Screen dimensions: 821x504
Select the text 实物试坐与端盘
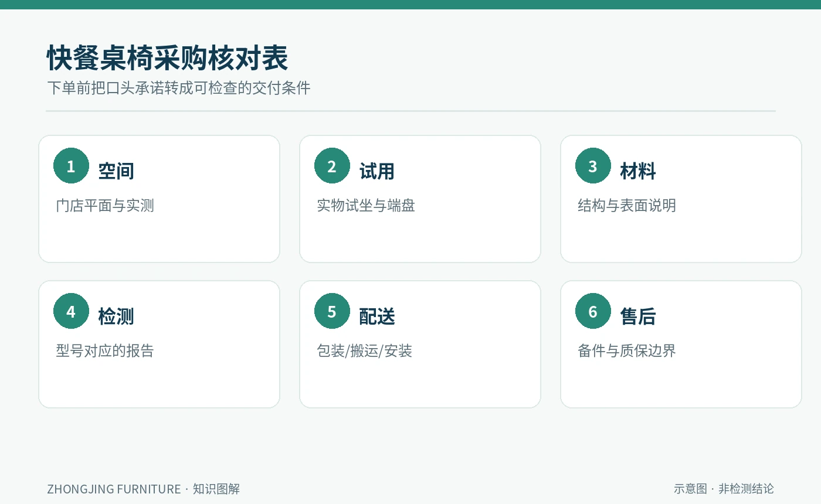click(x=366, y=206)
